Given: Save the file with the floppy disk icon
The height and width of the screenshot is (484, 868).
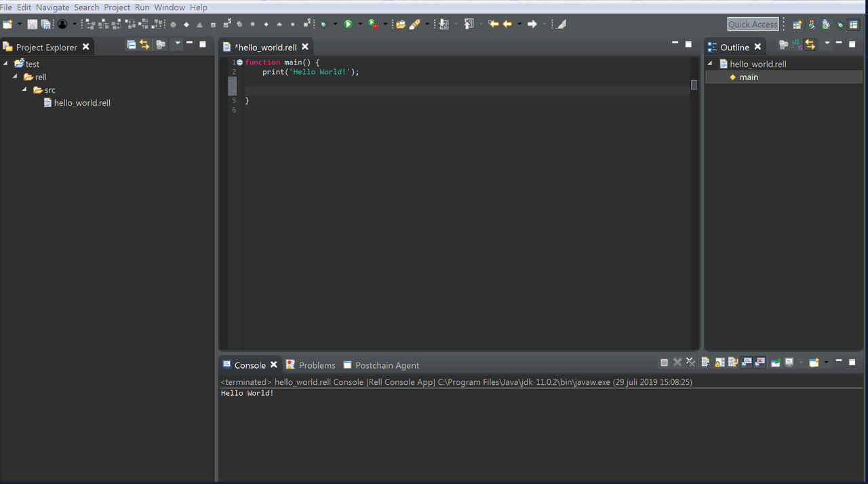Looking at the screenshot, I should tap(32, 24).
